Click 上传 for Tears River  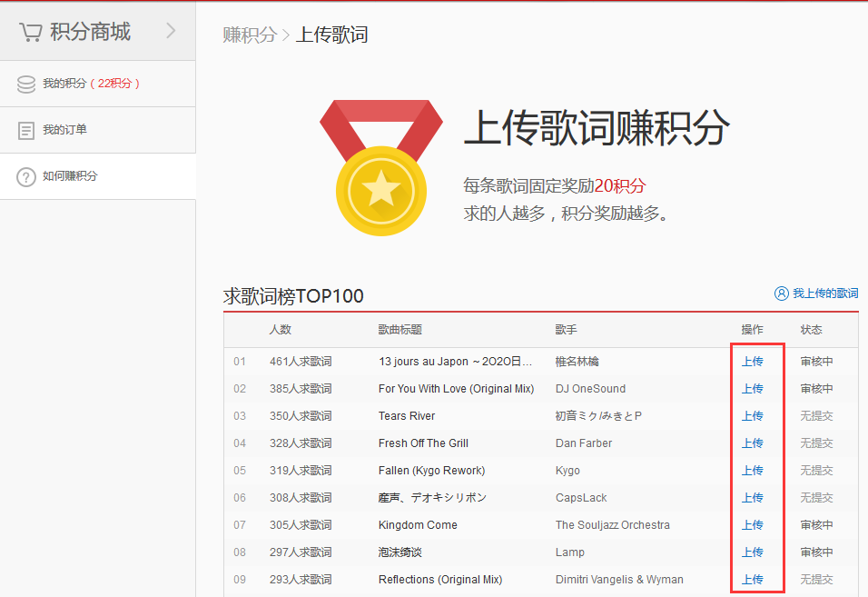[x=752, y=415]
